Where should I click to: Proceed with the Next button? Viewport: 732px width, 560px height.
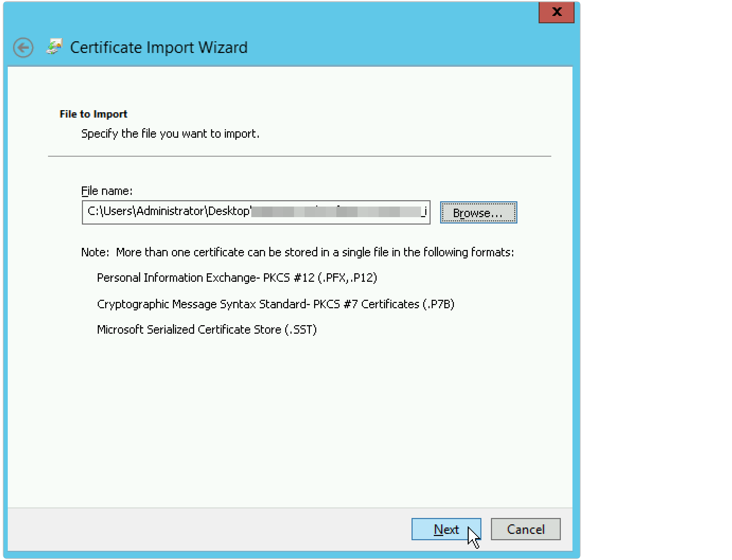(446, 529)
